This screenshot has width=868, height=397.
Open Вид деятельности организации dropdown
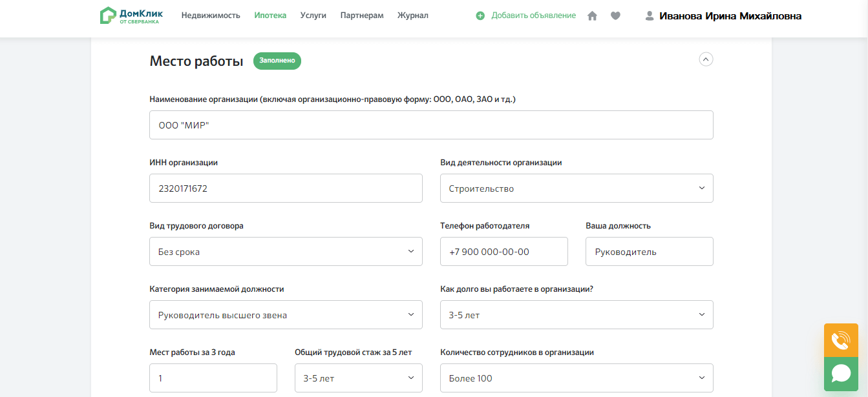click(577, 188)
